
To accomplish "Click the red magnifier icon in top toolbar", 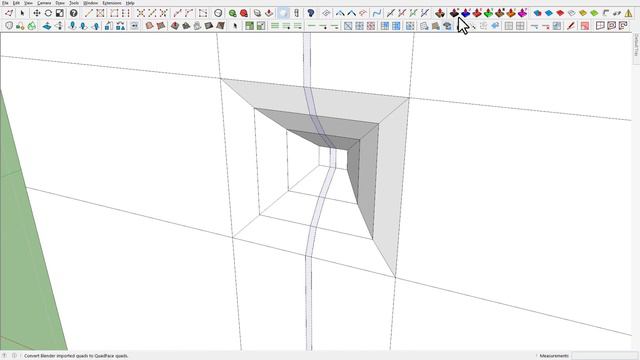I will [244, 13].
